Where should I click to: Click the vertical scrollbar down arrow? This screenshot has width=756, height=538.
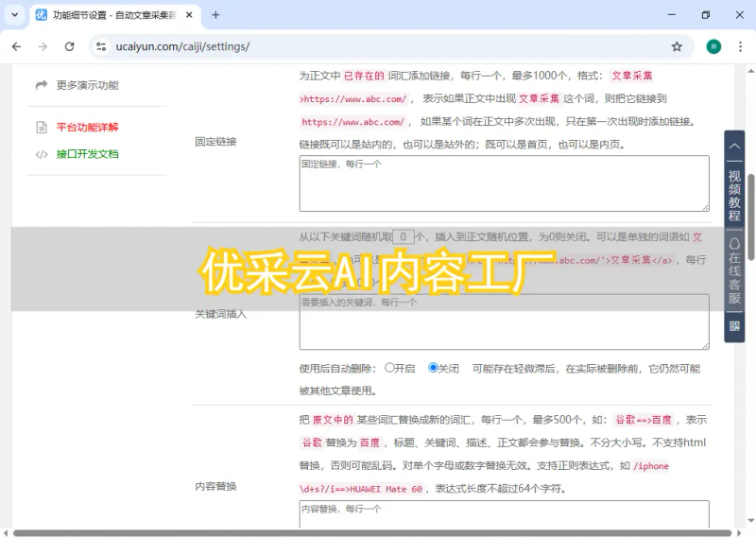pos(750,521)
